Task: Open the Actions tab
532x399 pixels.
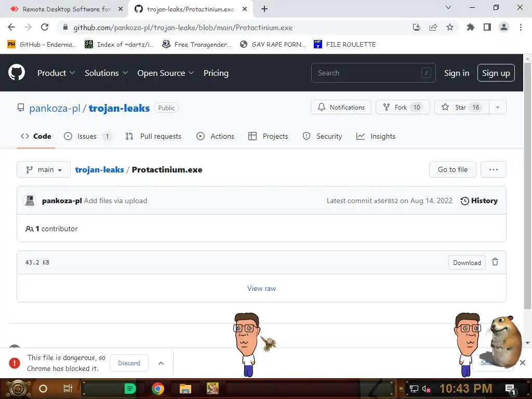Action: pyautogui.click(x=215, y=136)
